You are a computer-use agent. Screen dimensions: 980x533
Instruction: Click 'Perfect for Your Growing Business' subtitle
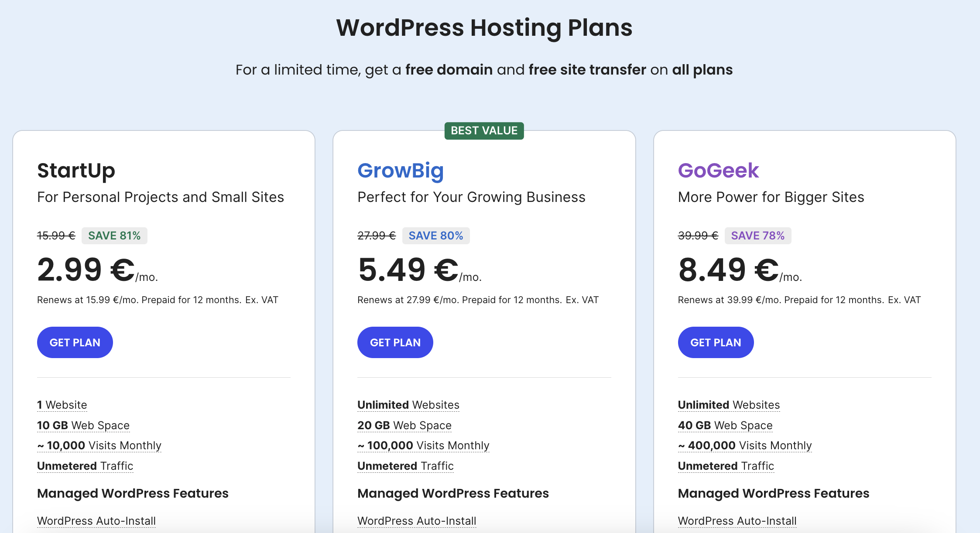(x=471, y=197)
